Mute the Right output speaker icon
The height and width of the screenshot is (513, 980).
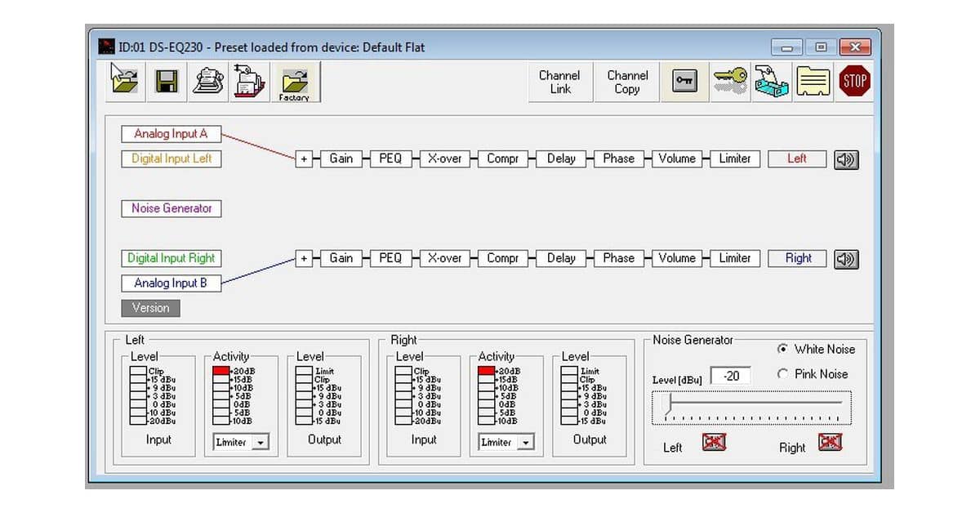[x=846, y=259]
